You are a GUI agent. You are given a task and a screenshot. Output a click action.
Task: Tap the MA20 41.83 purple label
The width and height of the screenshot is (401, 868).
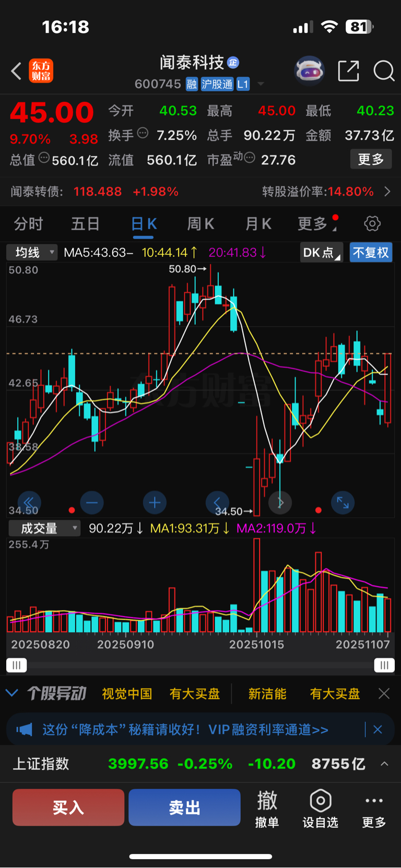[x=238, y=253]
